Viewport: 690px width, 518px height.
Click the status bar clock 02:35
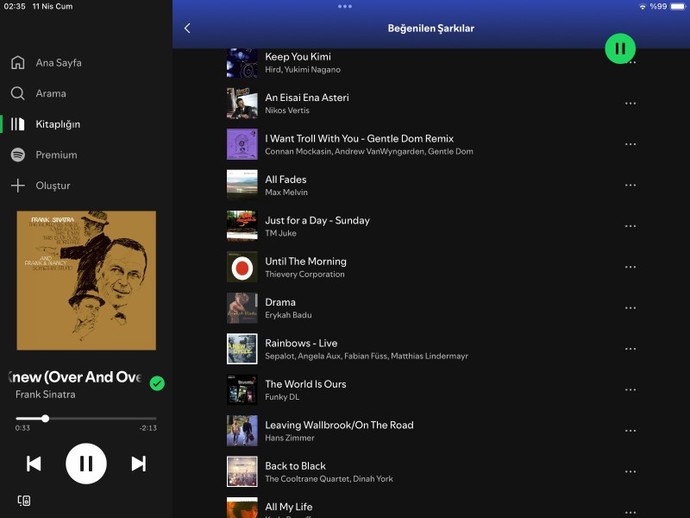pyautogui.click(x=15, y=7)
